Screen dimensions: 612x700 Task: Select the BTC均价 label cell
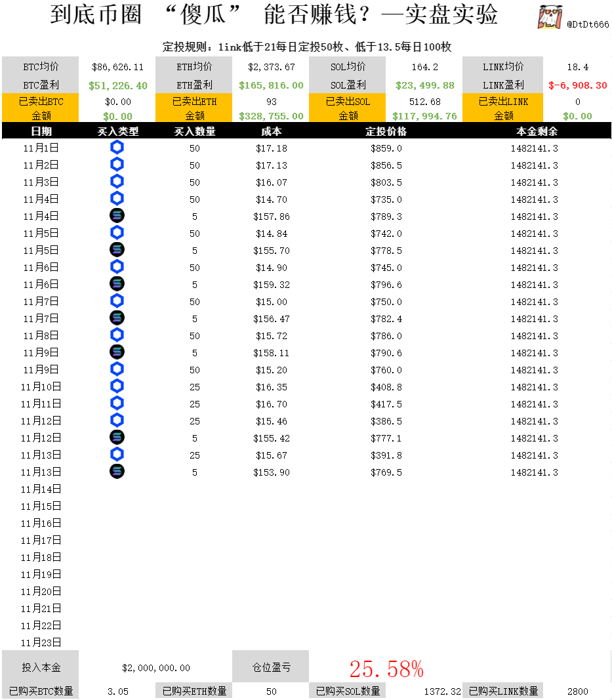(x=41, y=66)
